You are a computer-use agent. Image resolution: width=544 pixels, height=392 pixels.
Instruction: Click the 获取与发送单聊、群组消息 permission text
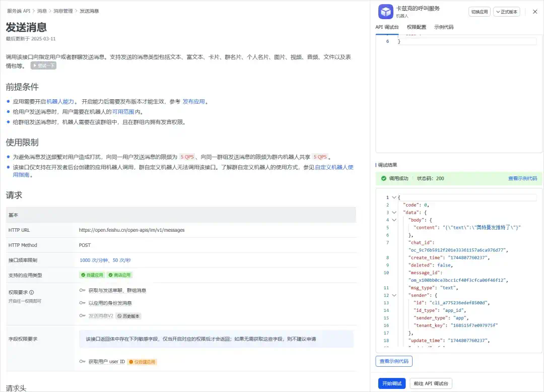pyautogui.click(x=117, y=290)
